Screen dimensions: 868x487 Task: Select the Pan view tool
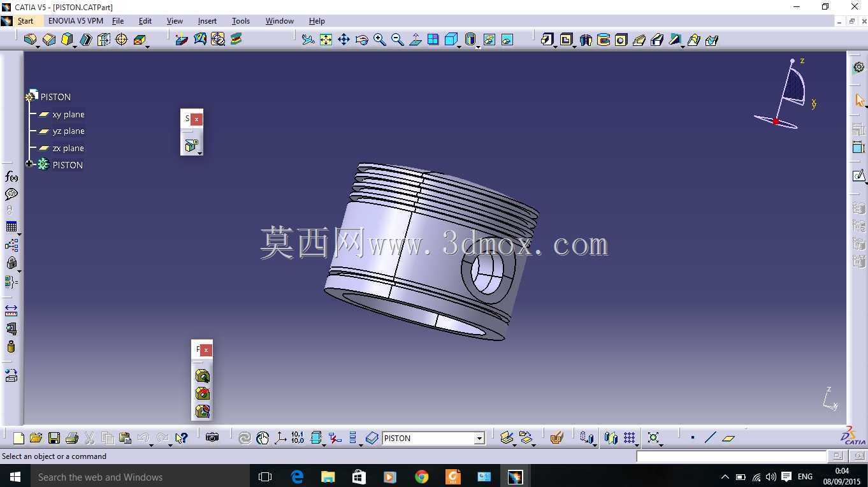pyautogui.click(x=344, y=40)
